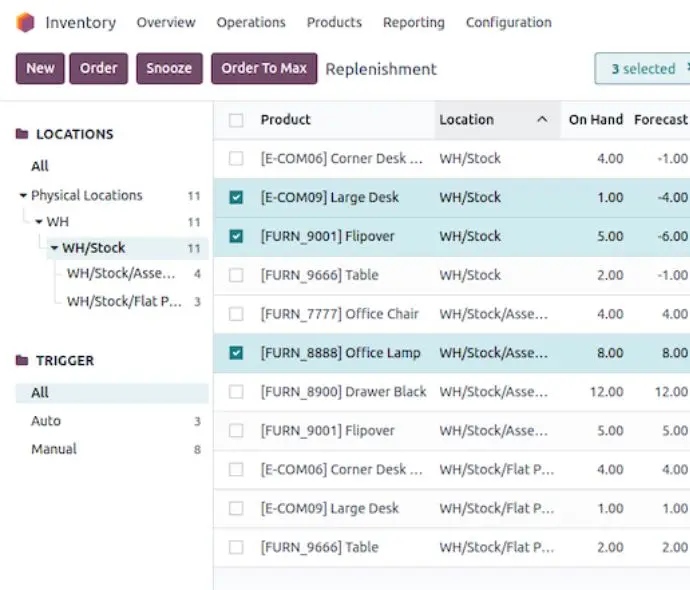
Task: Click the Order button
Action: tap(99, 68)
